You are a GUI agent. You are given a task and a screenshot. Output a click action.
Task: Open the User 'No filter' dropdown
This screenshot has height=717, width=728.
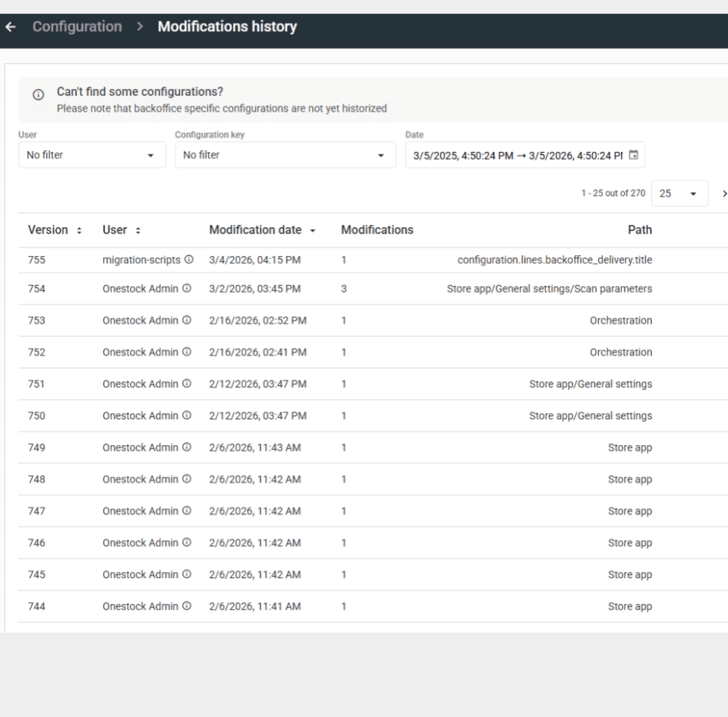[x=91, y=155]
